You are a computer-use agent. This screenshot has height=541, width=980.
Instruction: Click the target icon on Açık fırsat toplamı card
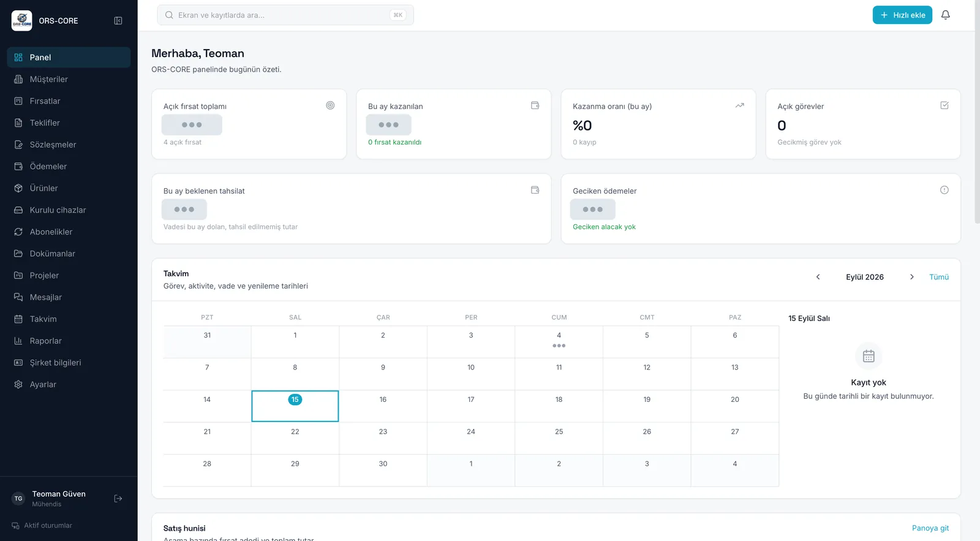click(x=330, y=105)
